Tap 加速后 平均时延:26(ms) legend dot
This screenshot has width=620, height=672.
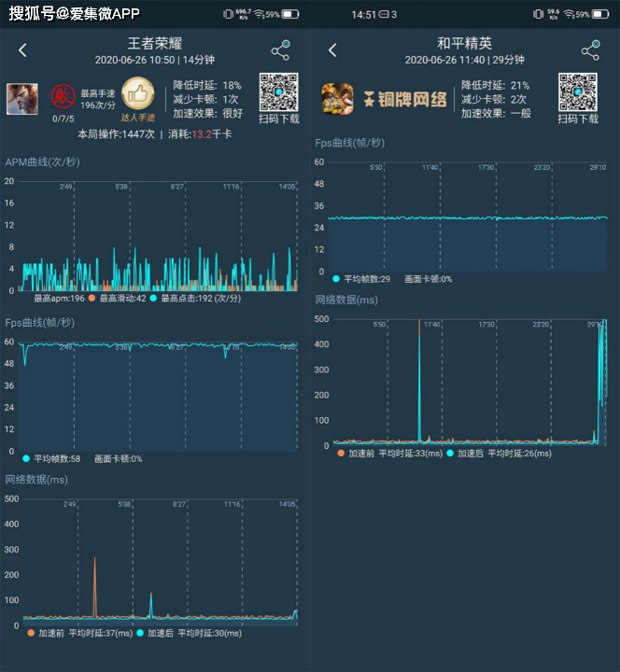[450, 453]
